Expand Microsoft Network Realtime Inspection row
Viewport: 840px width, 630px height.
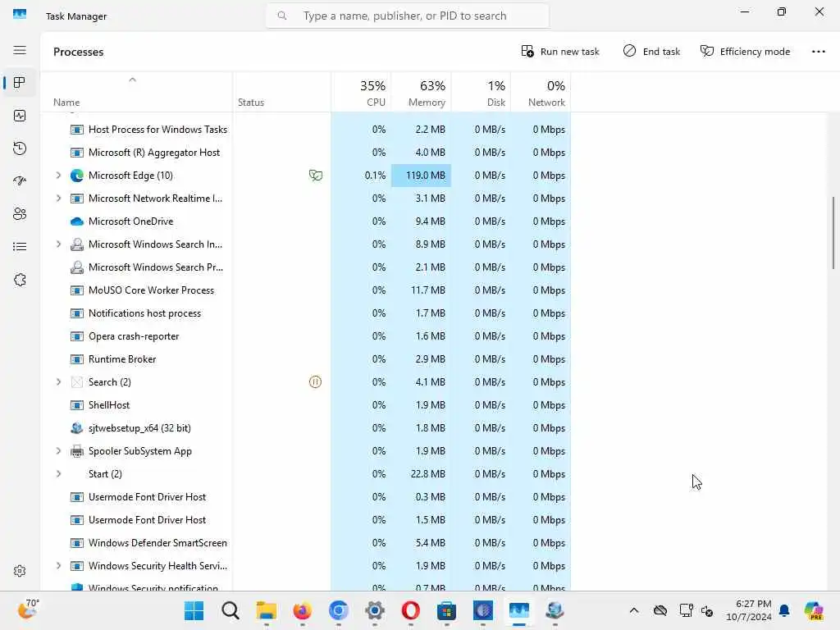[58, 199]
